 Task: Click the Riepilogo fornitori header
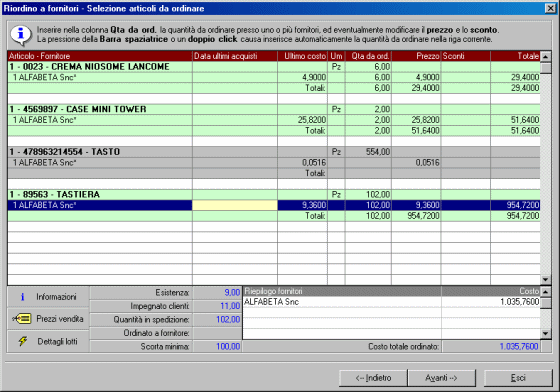pyautogui.click(x=342, y=291)
